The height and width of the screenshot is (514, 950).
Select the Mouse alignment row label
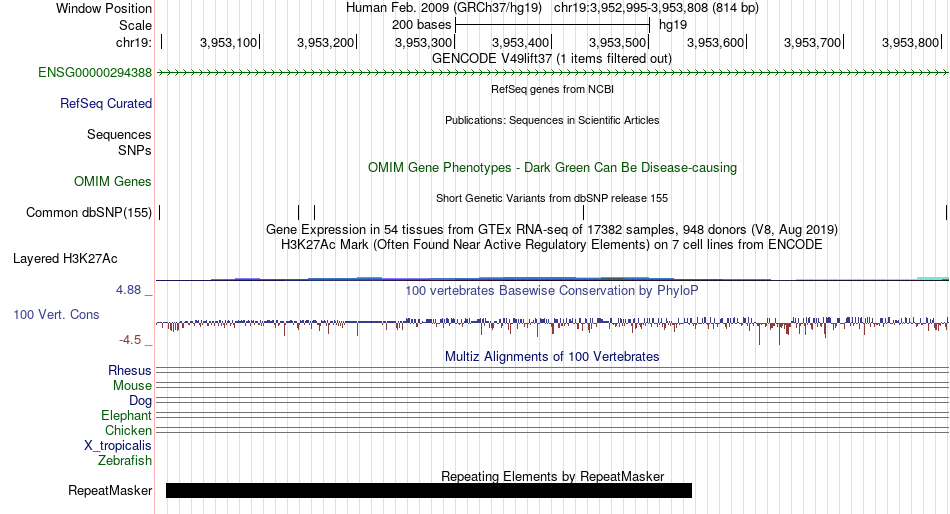click(132, 386)
